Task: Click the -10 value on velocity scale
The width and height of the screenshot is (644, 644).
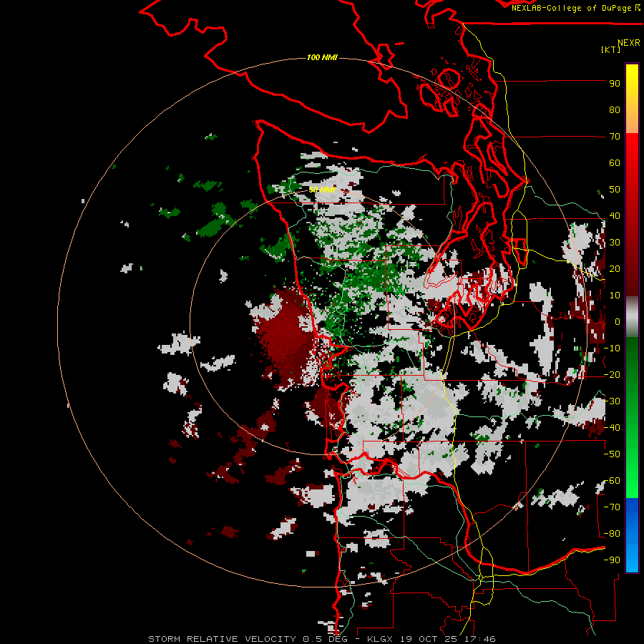Action: click(x=612, y=348)
